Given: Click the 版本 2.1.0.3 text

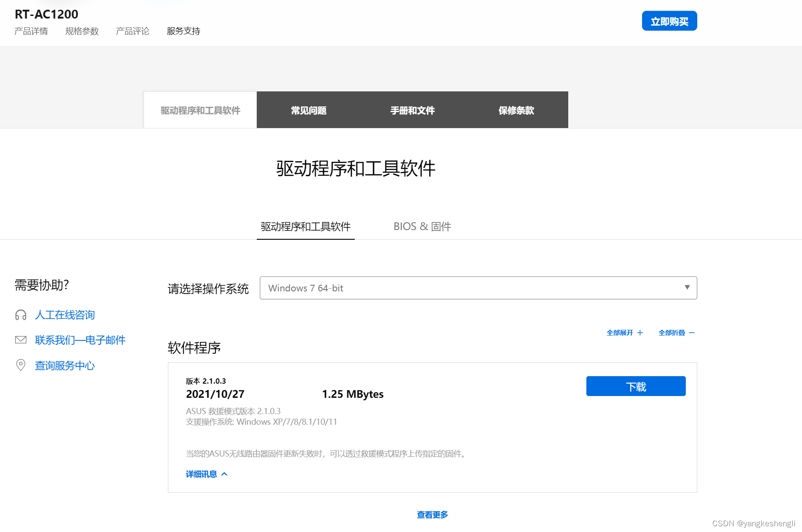Looking at the screenshot, I should pyautogui.click(x=206, y=381).
